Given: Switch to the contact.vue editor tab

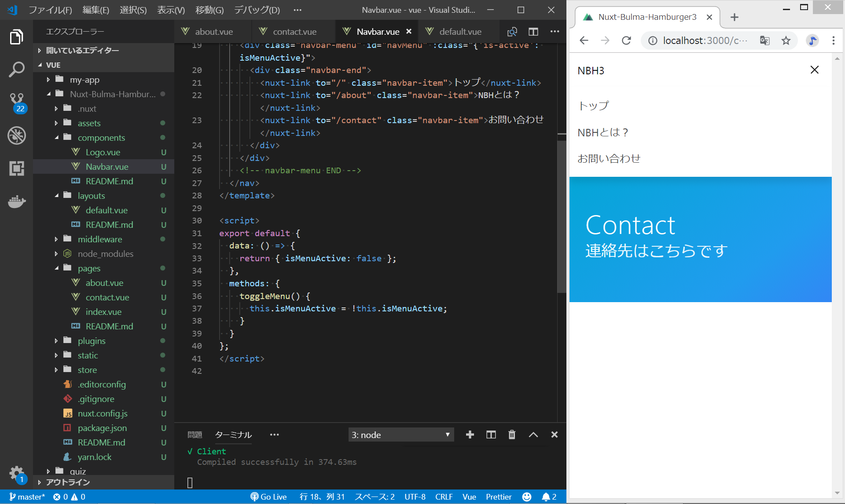Looking at the screenshot, I should coord(294,32).
